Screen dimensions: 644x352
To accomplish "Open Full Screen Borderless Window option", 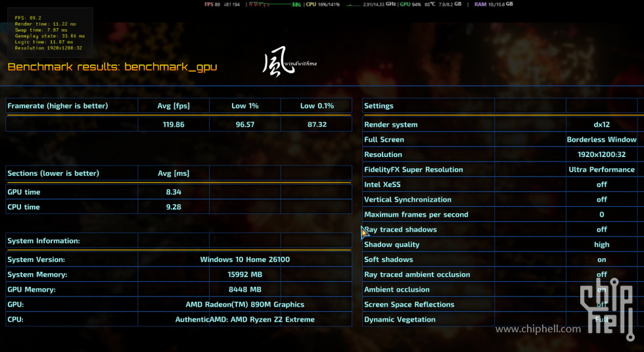I will [x=601, y=140].
